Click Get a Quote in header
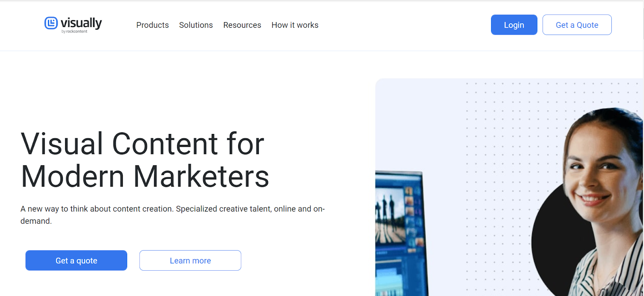The image size is (644, 296). pyautogui.click(x=577, y=25)
